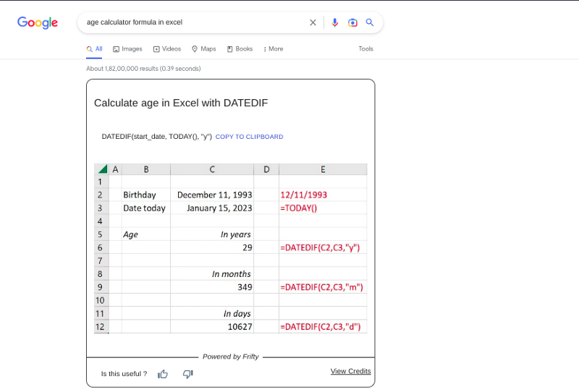Viewport: 579px width, 392px height.
Task: Click the red =TODAY() formula
Action: pyautogui.click(x=298, y=208)
